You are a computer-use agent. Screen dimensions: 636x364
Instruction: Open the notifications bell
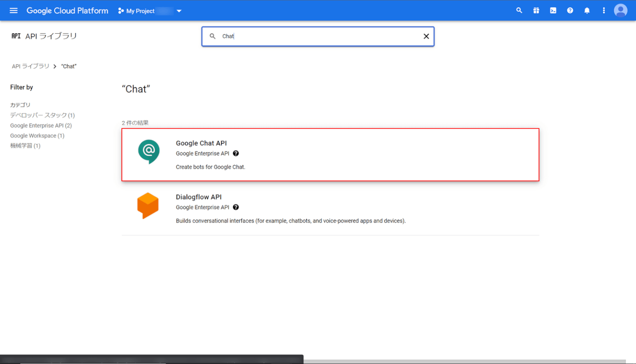pos(587,10)
